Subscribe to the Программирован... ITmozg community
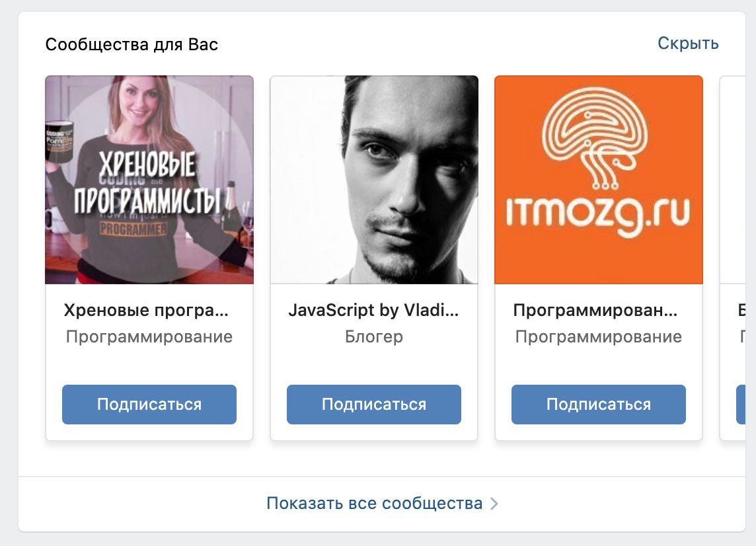This screenshot has height=546, width=756. point(598,404)
